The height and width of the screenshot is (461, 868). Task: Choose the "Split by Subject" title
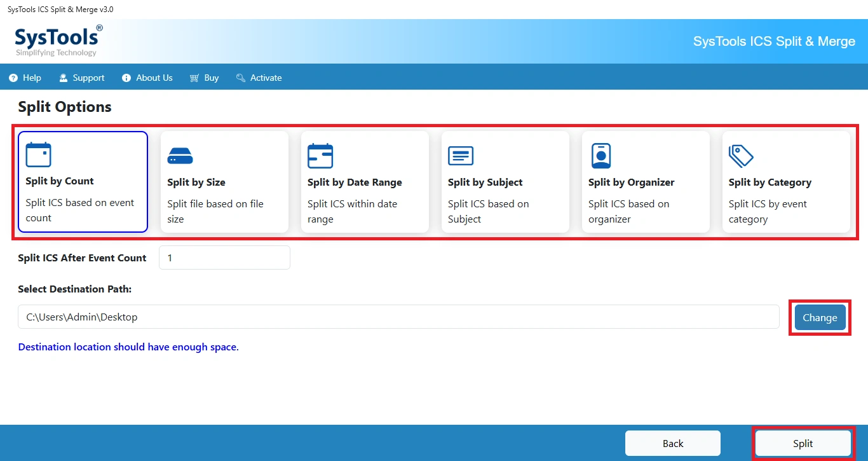tap(485, 182)
